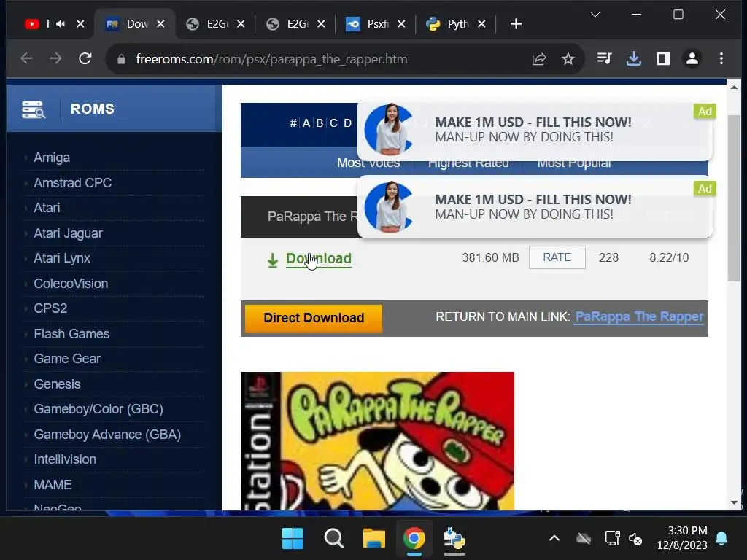The height and width of the screenshot is (560, 747).
Task: Select the Most Votes tab
Action: pos(368,163)
